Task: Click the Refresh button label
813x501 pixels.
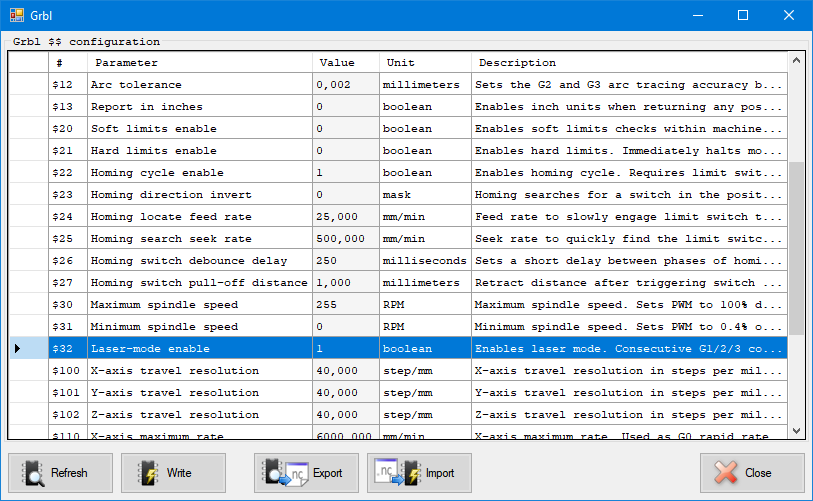Action: (x=69, y=473)
